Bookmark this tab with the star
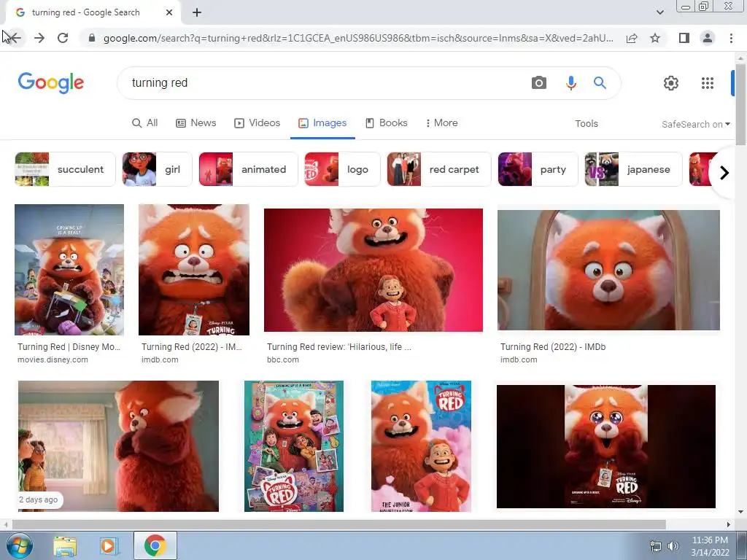Screen dimensions: 747x560 click(655, 38)
